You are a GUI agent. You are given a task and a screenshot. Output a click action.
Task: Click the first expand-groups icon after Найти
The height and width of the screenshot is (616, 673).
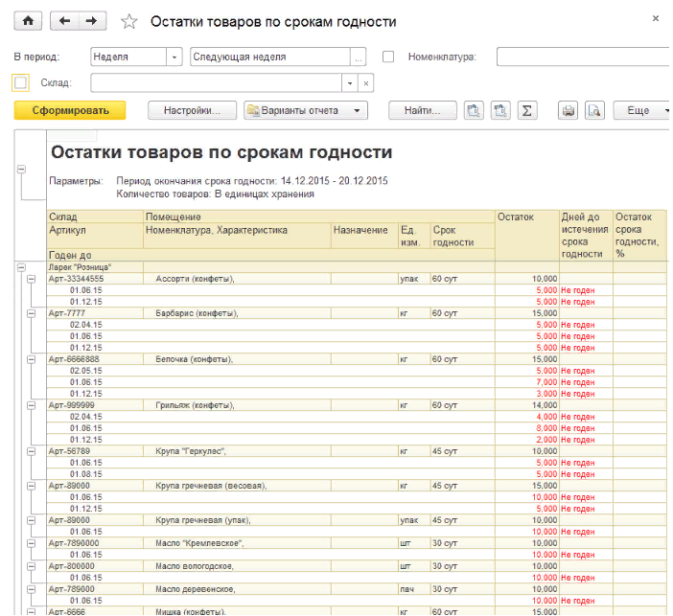pyautogui.click(x=473, y=111)
